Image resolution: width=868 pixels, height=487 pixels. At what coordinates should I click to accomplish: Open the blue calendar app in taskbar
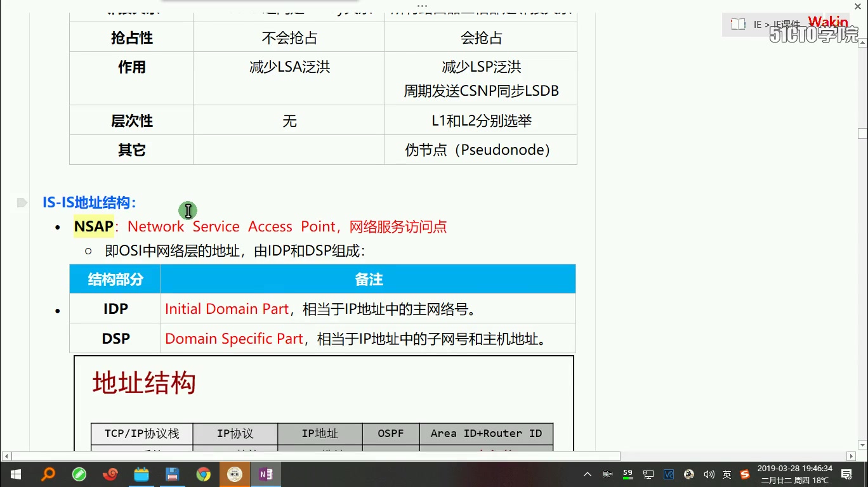pos(141,474)
